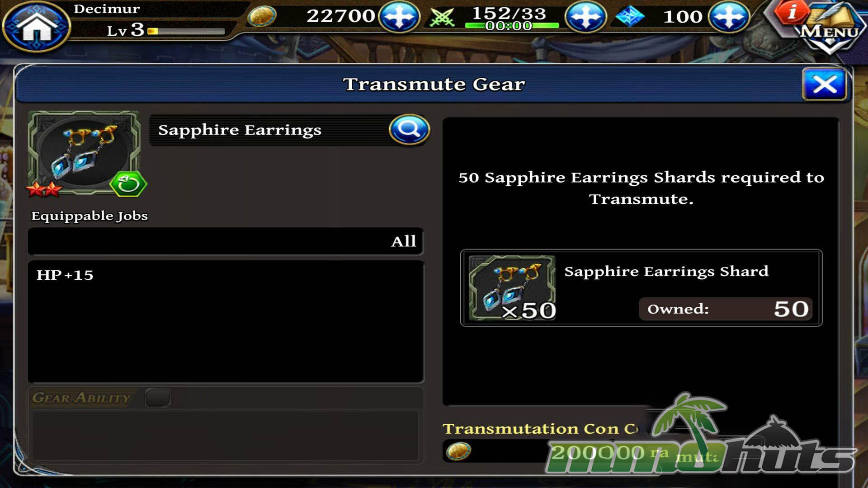
Task: Tap the transmutation cost coin icon
Action: coord(458,451)
